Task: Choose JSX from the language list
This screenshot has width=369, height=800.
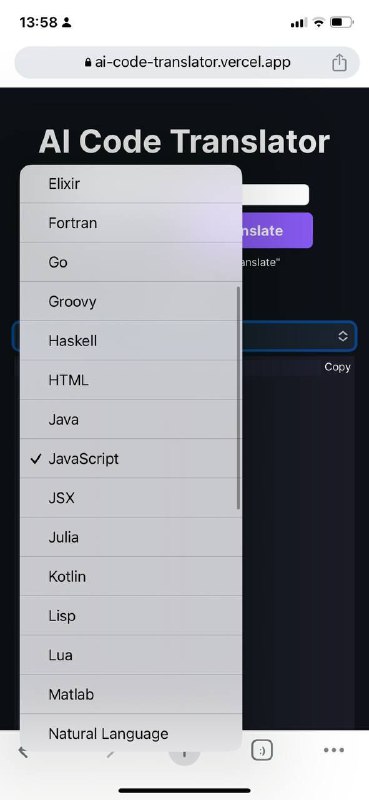Action: 131,498
